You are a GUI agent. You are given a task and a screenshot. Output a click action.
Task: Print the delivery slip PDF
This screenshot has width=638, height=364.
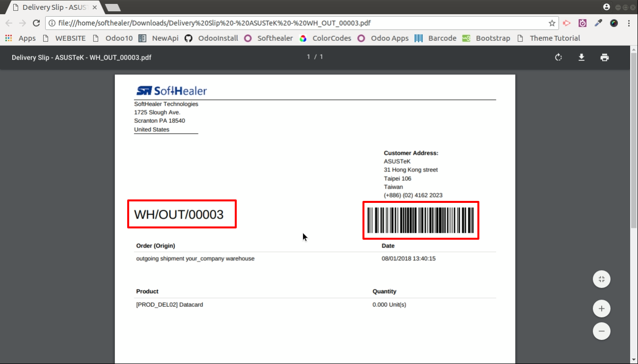pyautogui.click(x=605, y=57)
